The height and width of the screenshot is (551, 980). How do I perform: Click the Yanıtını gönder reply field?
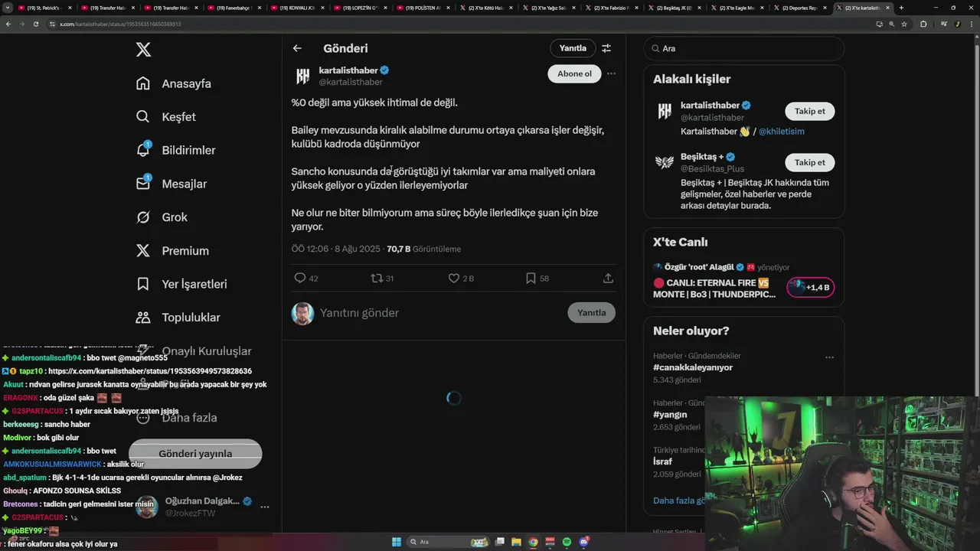(x=440, y=313)
